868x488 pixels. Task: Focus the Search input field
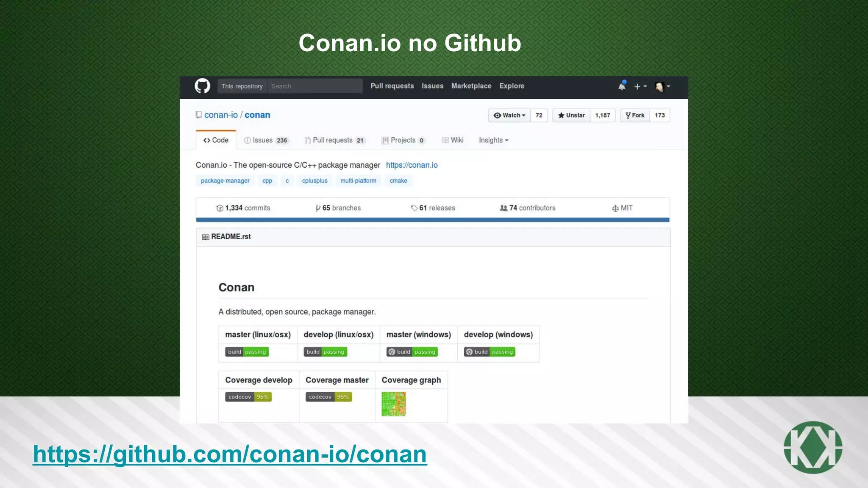click(315, 86)
